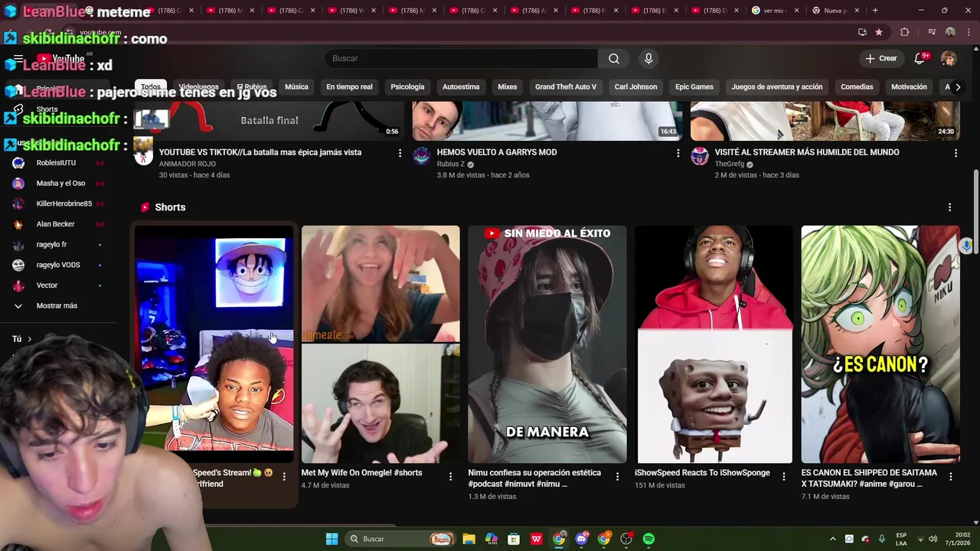
Task: Open options for VISITÉ AL STREAMER video
Action: click(x=955, y=153)
